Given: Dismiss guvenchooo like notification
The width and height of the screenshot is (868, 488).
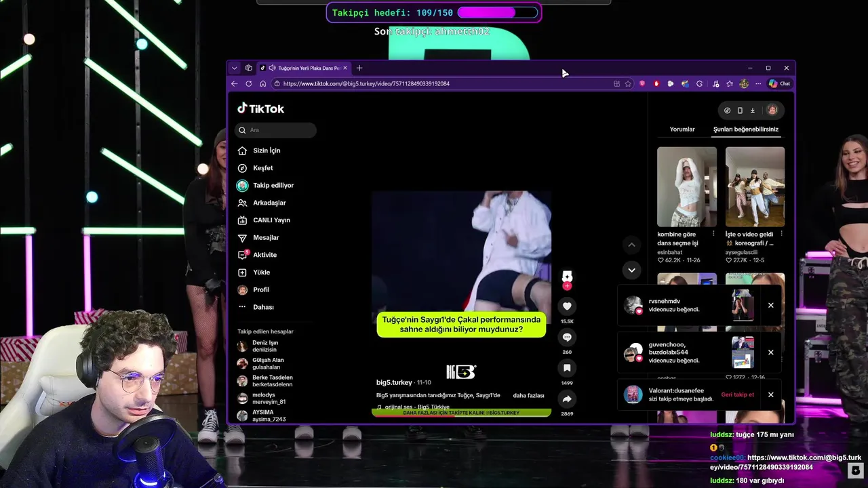Looking at the screenshot, I should point(770,352).
